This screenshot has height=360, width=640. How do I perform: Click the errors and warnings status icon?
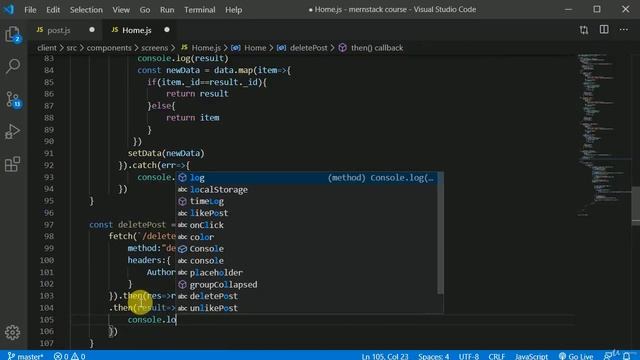pyautogui.click(x=70, y=356)
